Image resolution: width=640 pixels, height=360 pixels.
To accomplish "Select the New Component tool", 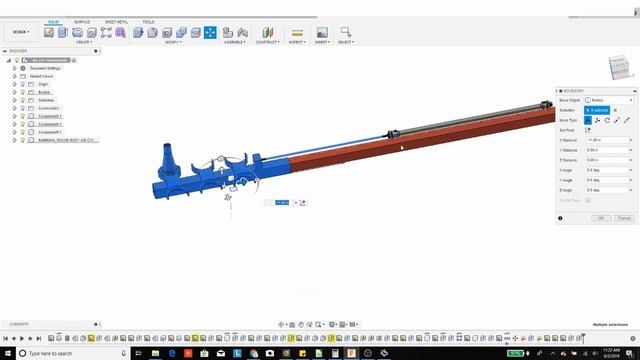I will tap(228, 32).
